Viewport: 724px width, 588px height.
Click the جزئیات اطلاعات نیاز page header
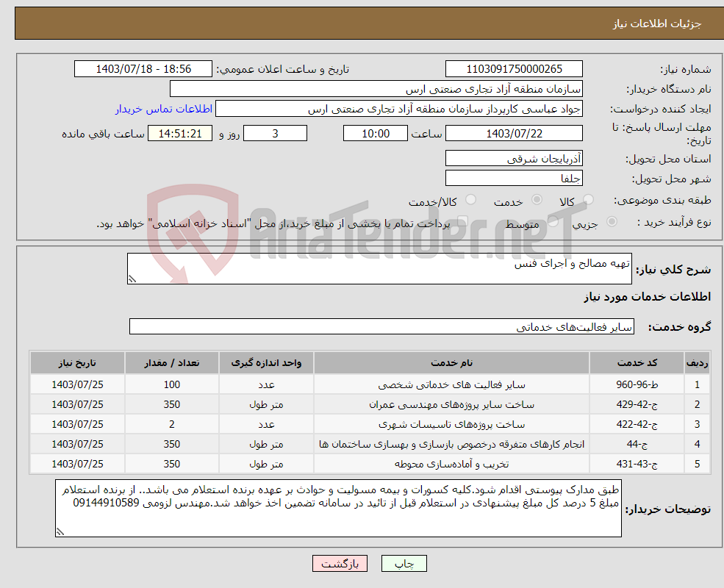656,24
